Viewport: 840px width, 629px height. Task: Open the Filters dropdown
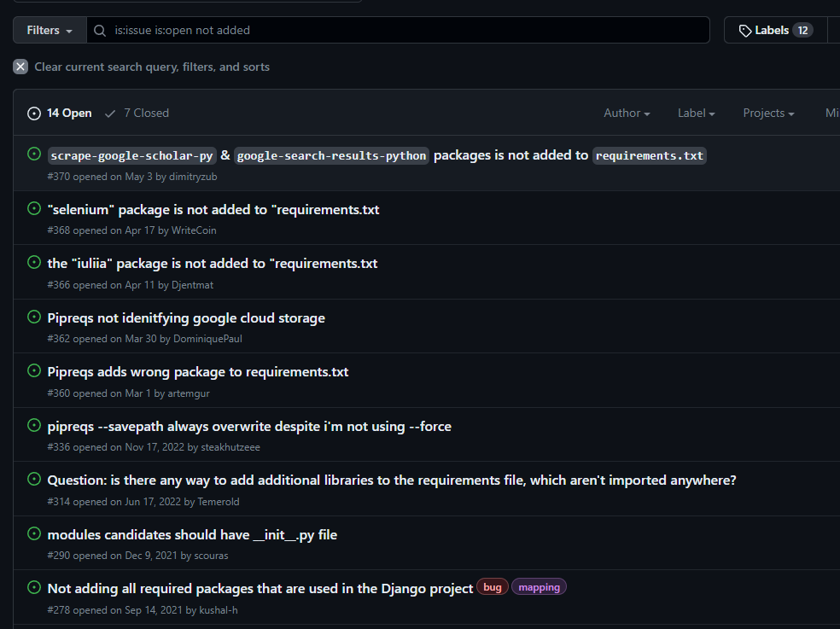click(50, 30)
